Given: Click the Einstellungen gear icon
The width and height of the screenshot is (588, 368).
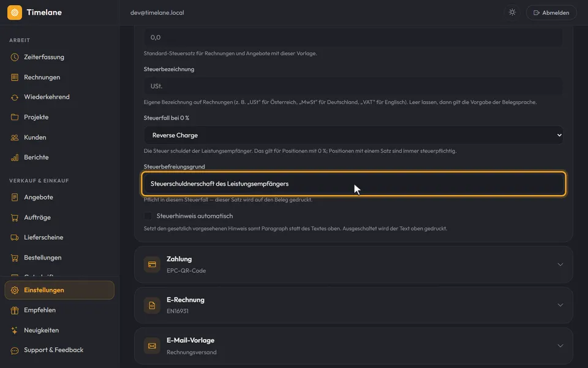Looking at the screenshot, I should (15, 290).
